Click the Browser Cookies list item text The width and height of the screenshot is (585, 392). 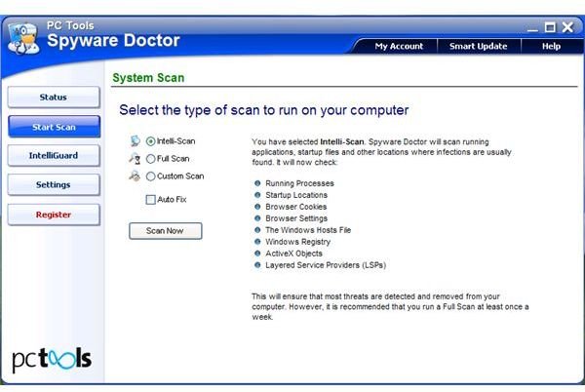coord(295,207)
